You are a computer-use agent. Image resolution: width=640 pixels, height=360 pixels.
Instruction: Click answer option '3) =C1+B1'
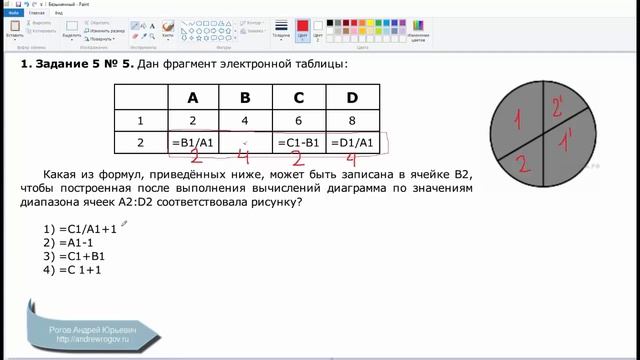pos(74,256)
